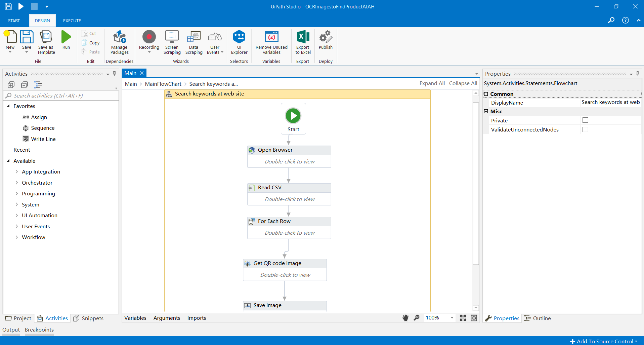Screen dimensions: 644x345
Task: Click the zoom magnifier icon in designer
Action: pos(417,318)
